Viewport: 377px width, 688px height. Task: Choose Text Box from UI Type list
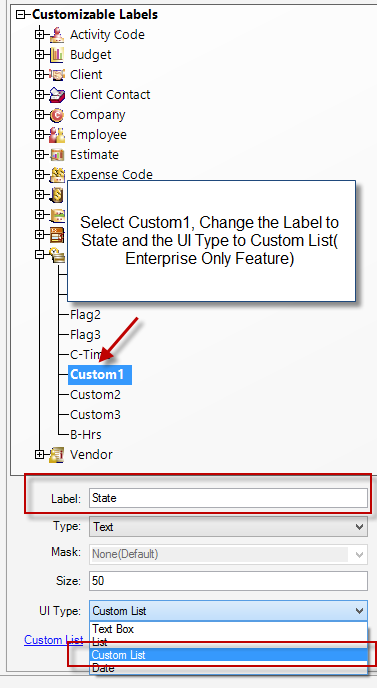pyautogui.click(x=228, y=629)
